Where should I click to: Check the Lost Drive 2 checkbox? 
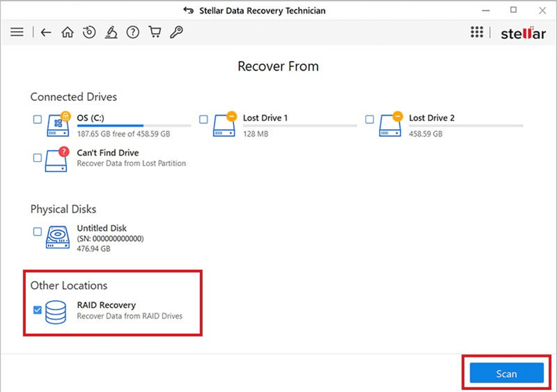click(370, 119)
